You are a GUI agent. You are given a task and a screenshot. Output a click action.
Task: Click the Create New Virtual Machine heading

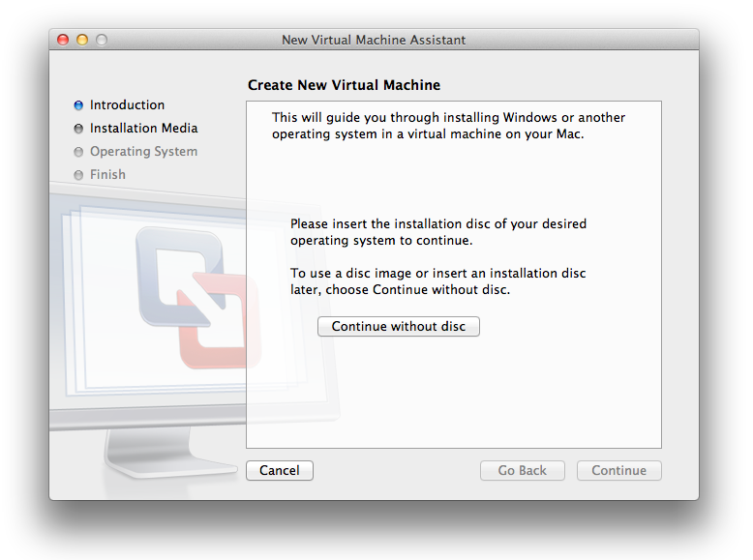tap(344, 85)
